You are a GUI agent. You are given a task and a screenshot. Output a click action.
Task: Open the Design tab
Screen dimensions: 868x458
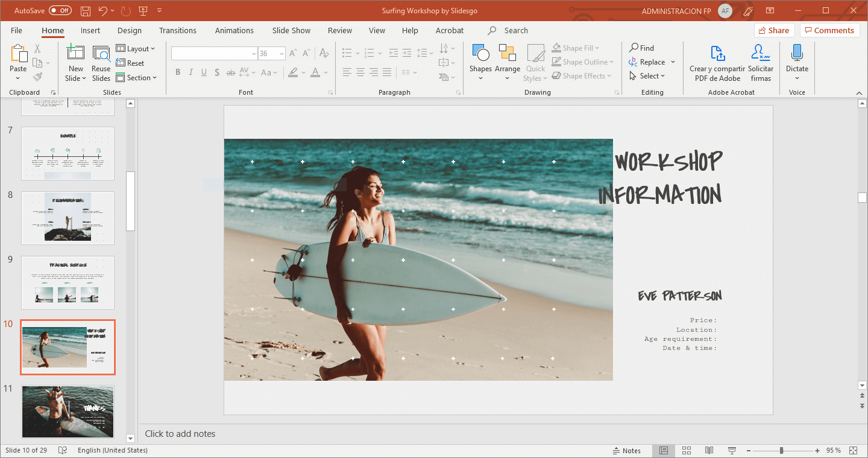tap(130, 30)
